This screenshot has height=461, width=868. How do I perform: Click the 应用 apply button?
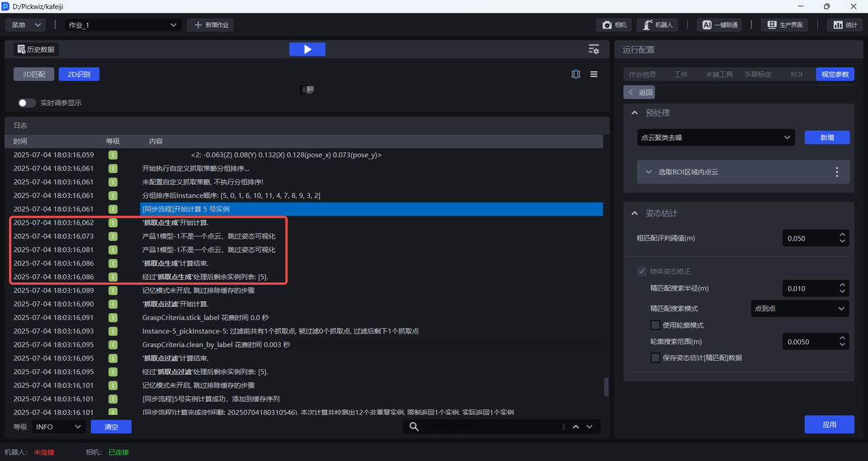[829, 424]
